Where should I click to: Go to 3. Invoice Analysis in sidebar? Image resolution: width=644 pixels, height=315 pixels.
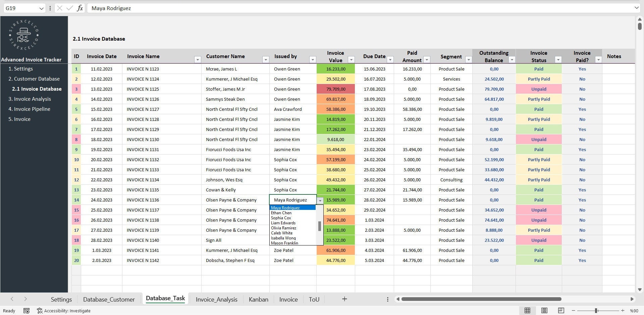[x=30, y=99]
